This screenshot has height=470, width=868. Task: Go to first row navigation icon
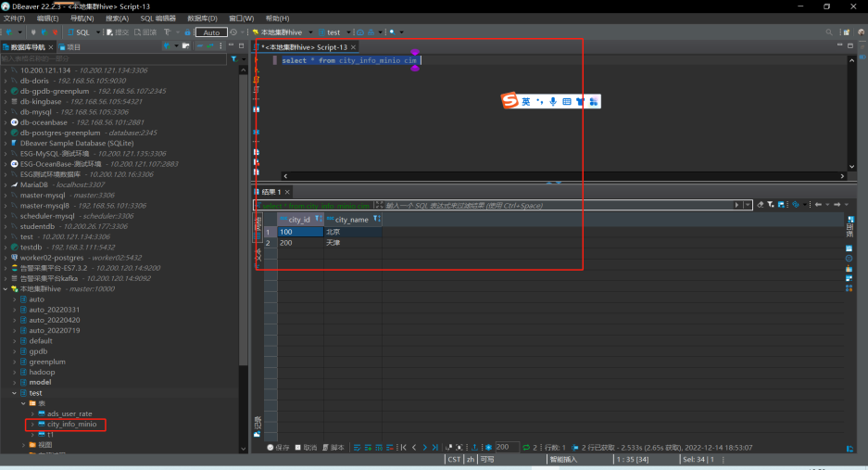[404, 447]
